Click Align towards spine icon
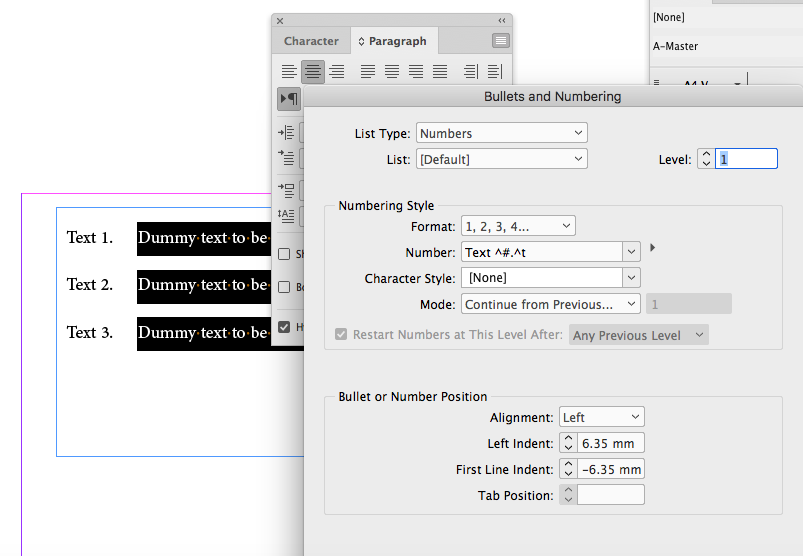The image size is (803, 556). (x=471, y=71)
